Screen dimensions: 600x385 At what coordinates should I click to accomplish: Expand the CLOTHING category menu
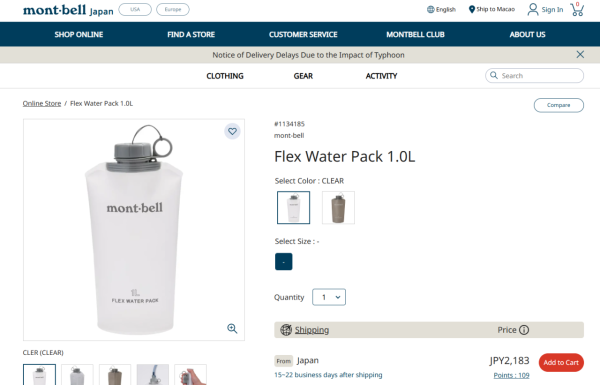coord(225,76)
